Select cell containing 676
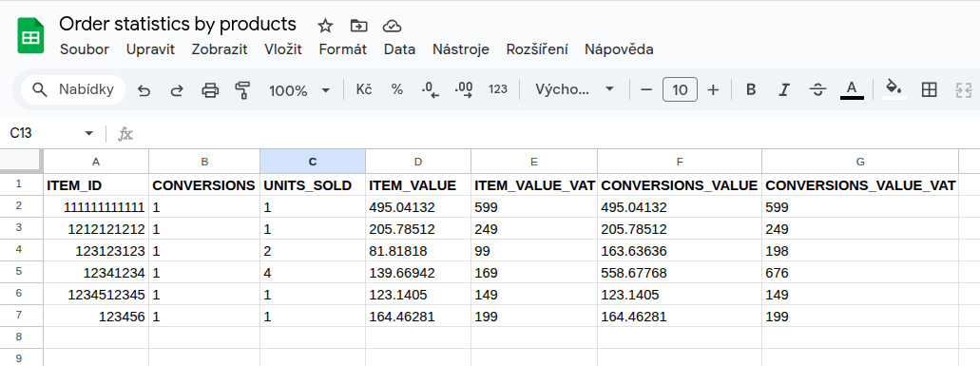Screen dimensions: 980x366 860,272
